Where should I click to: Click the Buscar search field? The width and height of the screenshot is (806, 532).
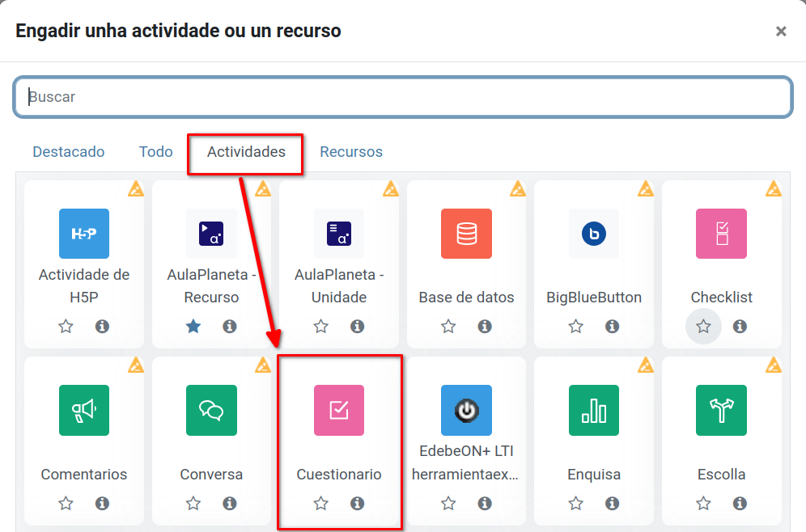402,97
